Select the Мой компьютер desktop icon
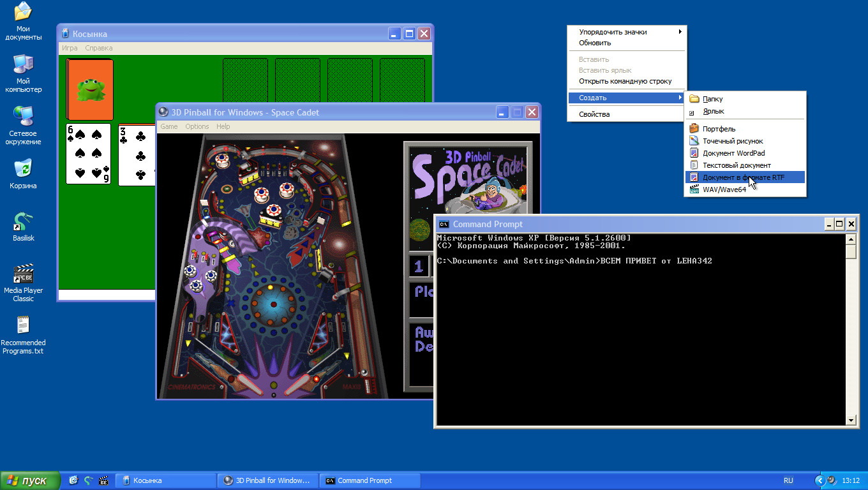Viewport: 868px width, 490px height. [x=23, y=73]
